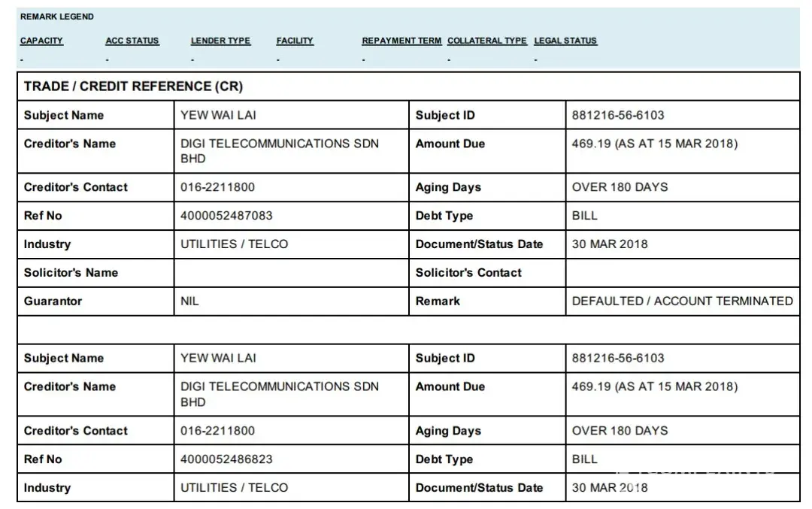Click the blank row separating the two records
The image size is (812, 509).
pyautogui.click(x=408, y=329)
